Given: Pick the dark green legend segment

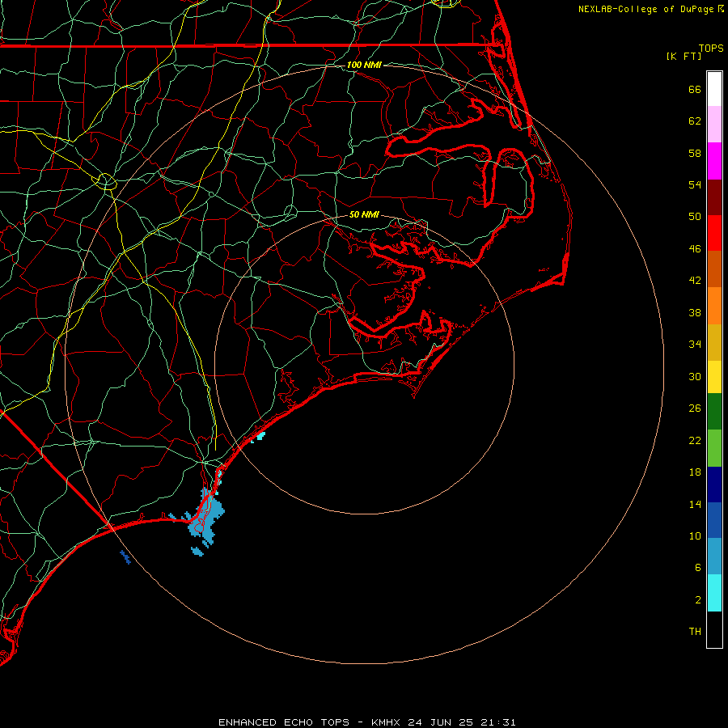Looking at the screenshot, I should 714,412.
